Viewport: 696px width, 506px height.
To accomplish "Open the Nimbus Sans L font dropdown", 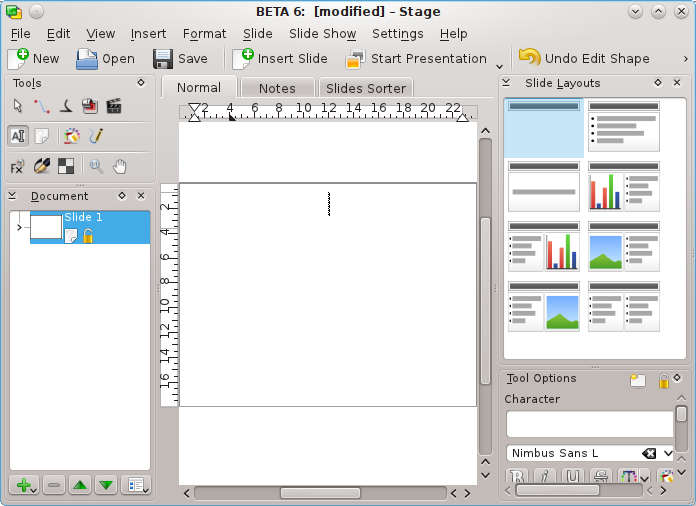I will [x=668, y=453].
